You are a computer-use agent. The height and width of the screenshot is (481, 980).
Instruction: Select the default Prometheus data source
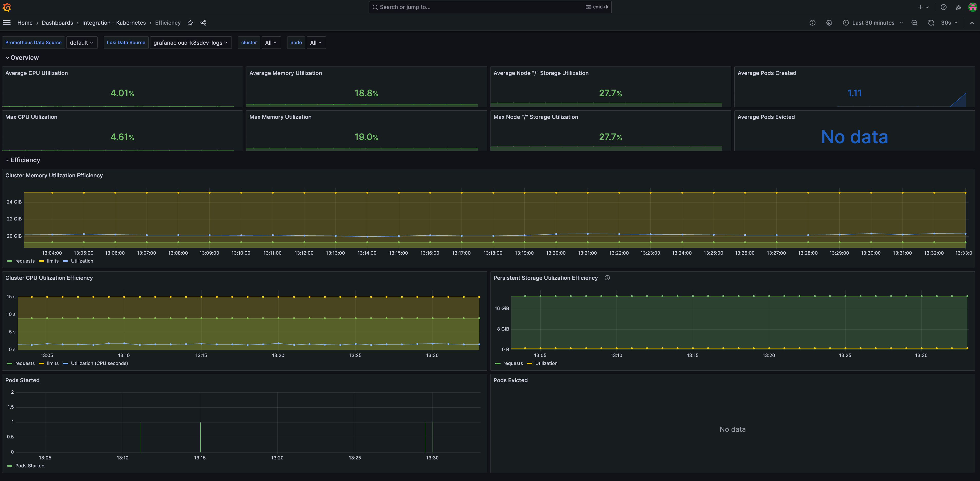click(x=81, y=42)
